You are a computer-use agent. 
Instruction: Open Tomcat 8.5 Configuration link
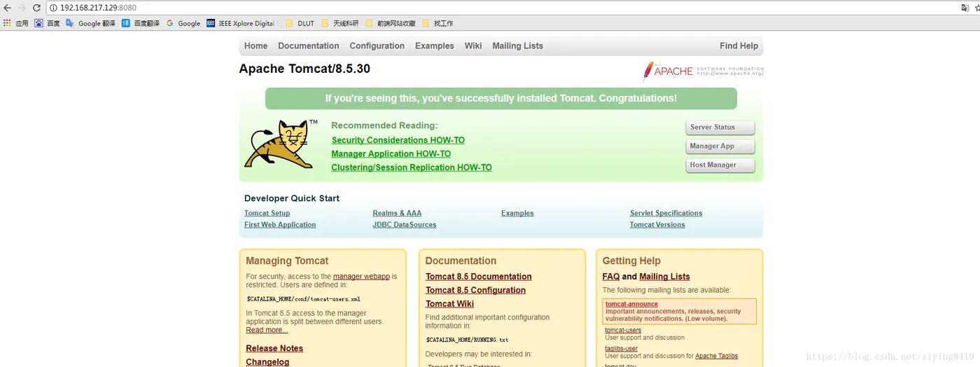tap(475, 290)
